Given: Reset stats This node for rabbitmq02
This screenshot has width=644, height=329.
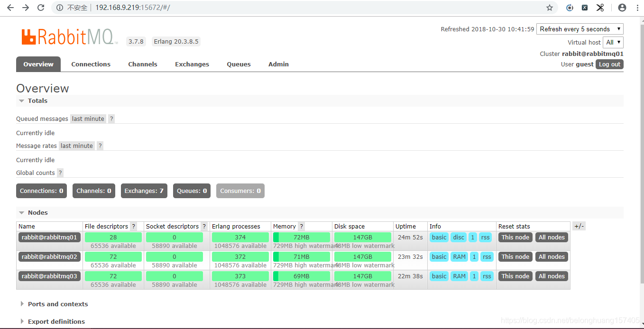Looking at the screenshot, I should point(515,256).
